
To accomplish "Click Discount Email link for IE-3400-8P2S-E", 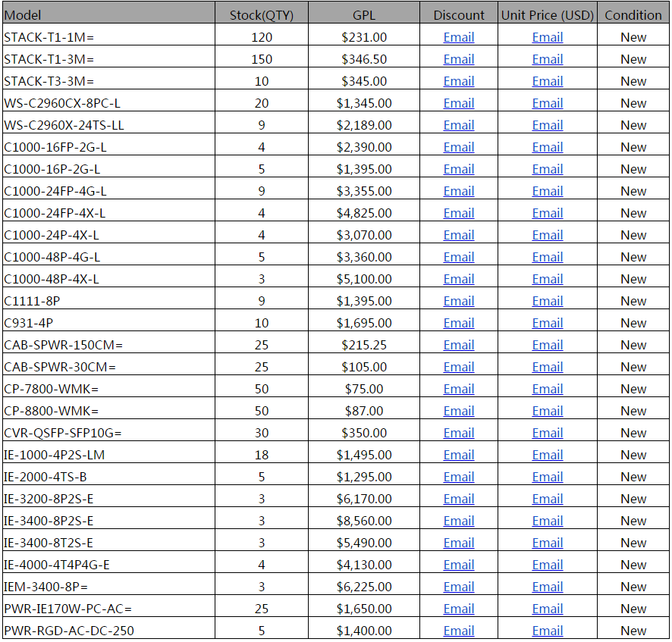I will point(459,521).
